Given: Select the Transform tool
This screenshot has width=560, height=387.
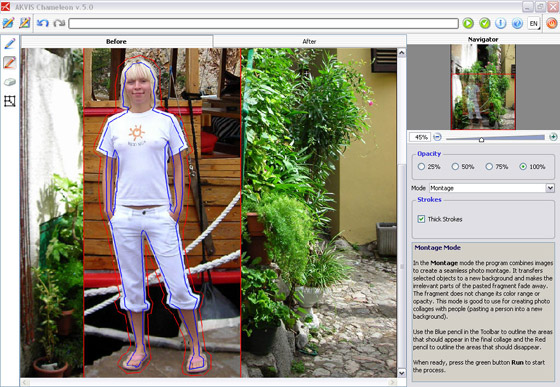Looking at the screenshot, I should pyautogui.click(x=10, y=101).
